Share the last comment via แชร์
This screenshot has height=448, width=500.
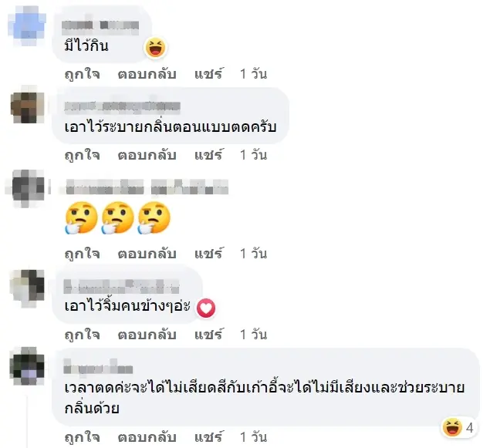[209, 437]
